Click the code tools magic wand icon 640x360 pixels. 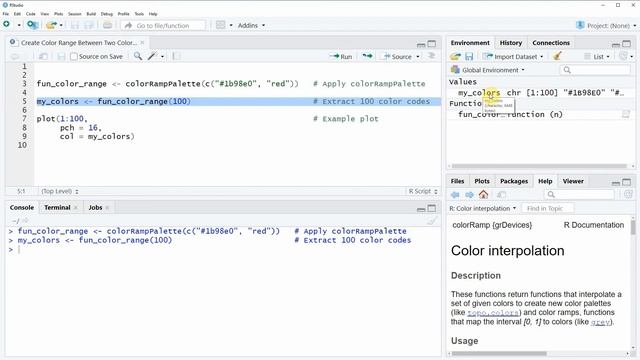tap(152, 56)
